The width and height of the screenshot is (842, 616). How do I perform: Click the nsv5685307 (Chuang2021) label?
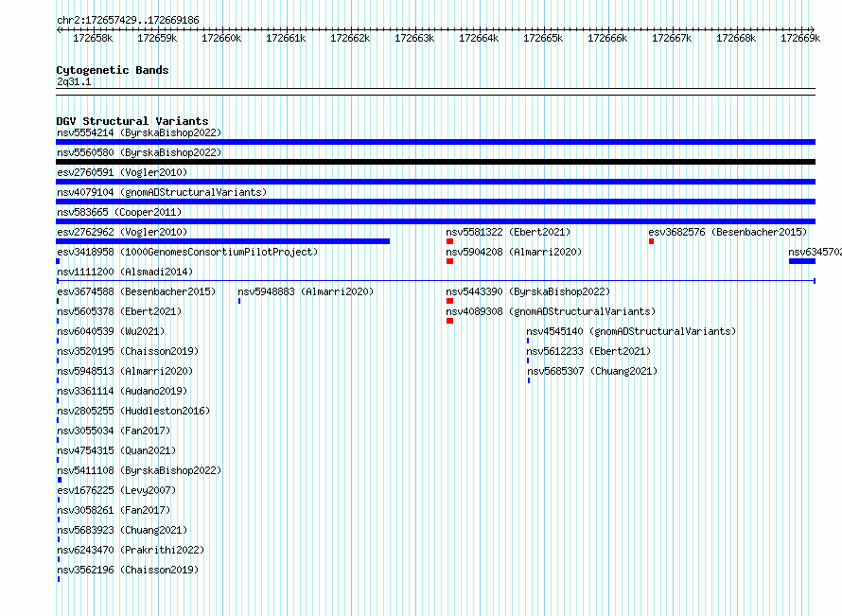[592, 371]
